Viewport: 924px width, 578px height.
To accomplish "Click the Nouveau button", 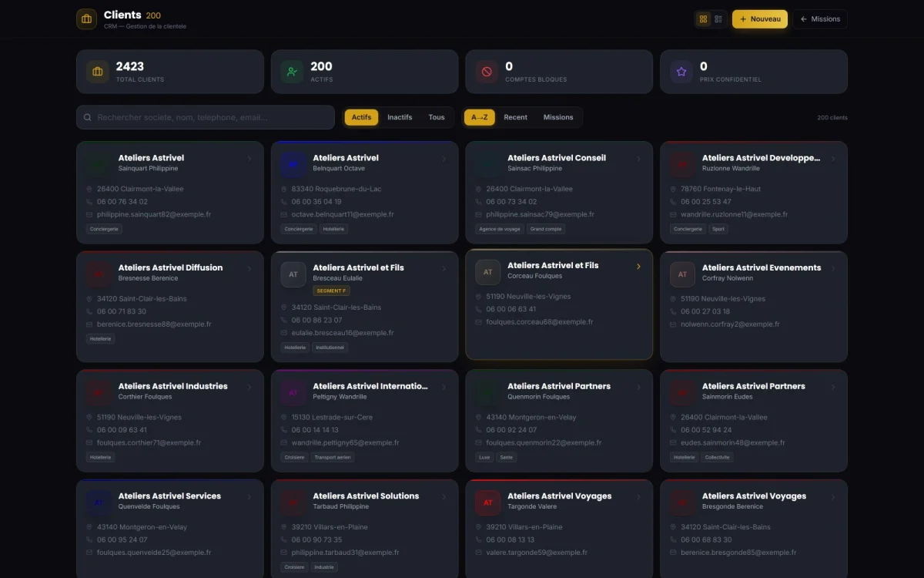I will coord(760,19).
